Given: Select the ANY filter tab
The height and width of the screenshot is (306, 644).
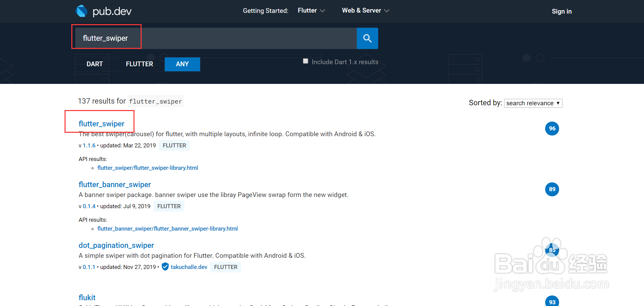Looking at the screenshot, I should (182, 64).
